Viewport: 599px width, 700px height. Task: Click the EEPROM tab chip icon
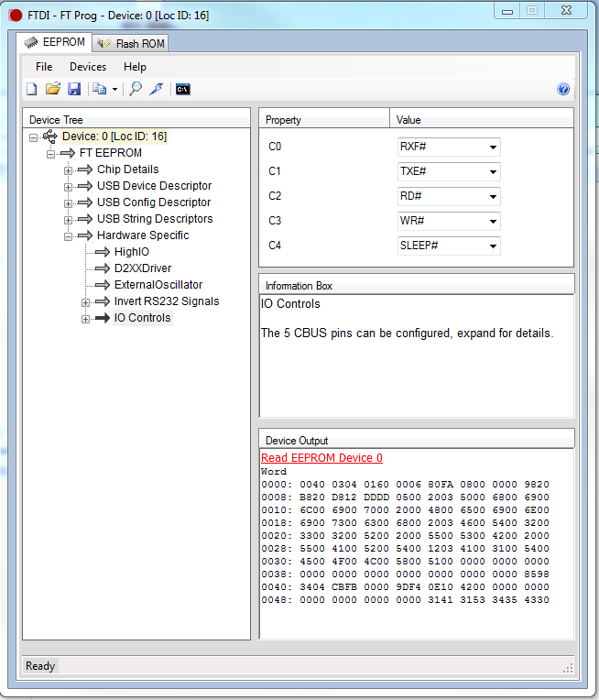(31, 43)
